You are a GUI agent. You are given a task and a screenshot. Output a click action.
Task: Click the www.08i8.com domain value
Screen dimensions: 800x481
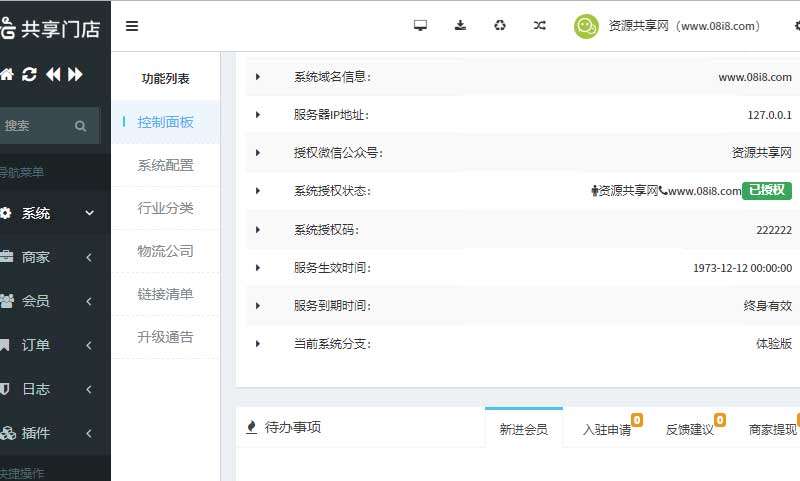pyautogui.click(x=755, y=77)
